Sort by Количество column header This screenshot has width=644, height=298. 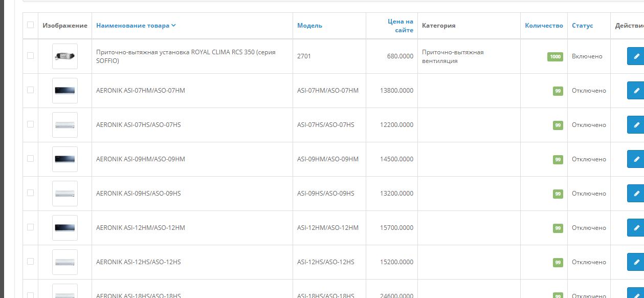(544, 26)
